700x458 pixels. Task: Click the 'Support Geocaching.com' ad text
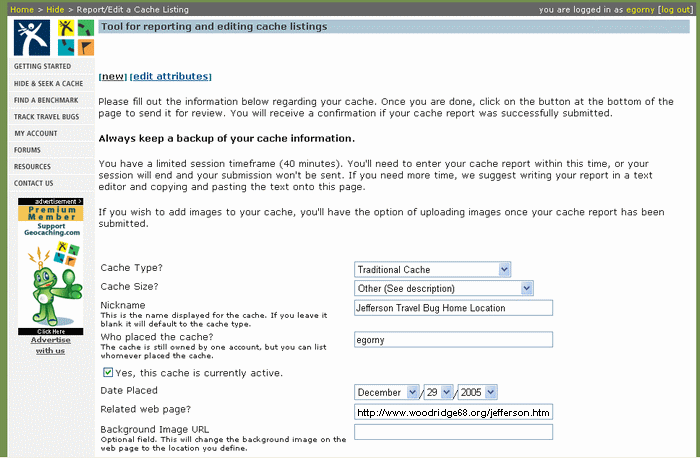click(x=52, y=229)
